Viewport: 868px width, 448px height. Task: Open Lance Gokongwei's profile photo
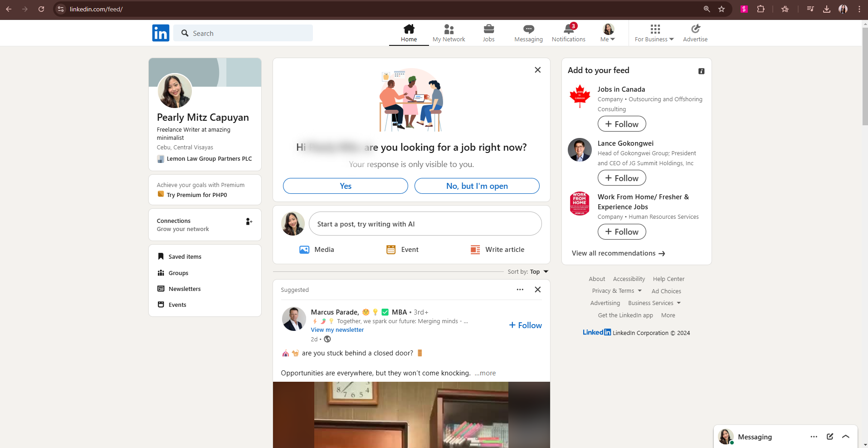tap(580, 150)
